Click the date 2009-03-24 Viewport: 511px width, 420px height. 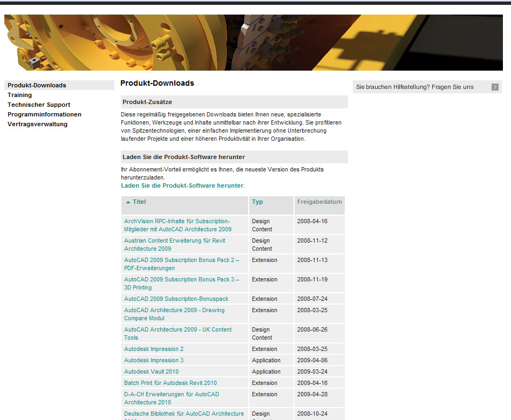tap(312, 371)
